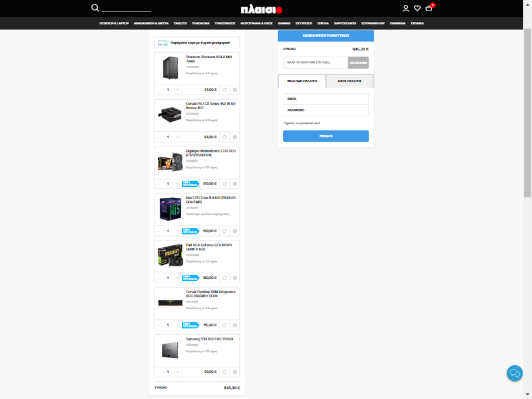Refresh the Intel CPU Core i5 item
Screen dimensions: 532x399
click(224, 231)
